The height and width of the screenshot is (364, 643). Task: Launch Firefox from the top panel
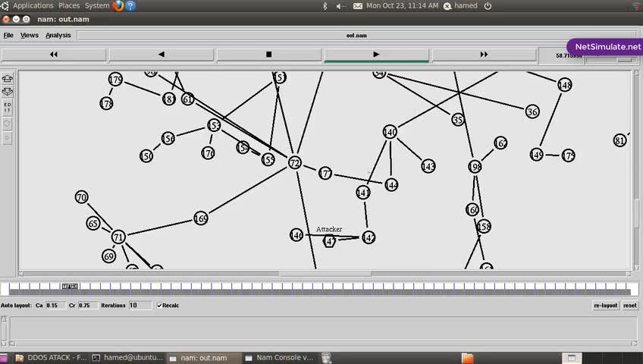118,6
